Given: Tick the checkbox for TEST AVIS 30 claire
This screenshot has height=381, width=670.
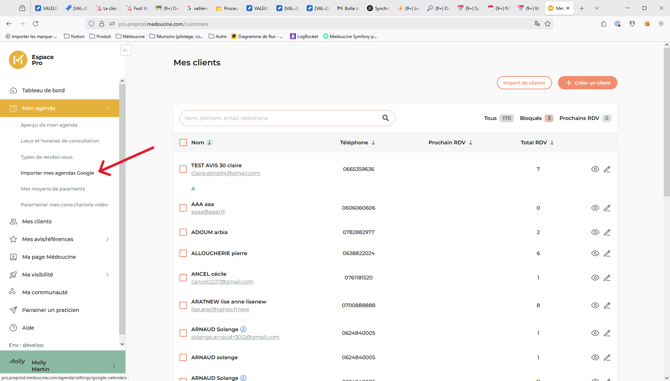Looking at the screenshot, I should [183, 169].
